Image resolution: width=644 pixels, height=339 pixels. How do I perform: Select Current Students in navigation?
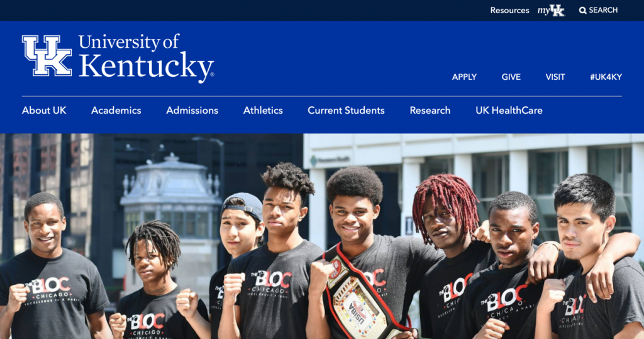click(x=347, y=110)
